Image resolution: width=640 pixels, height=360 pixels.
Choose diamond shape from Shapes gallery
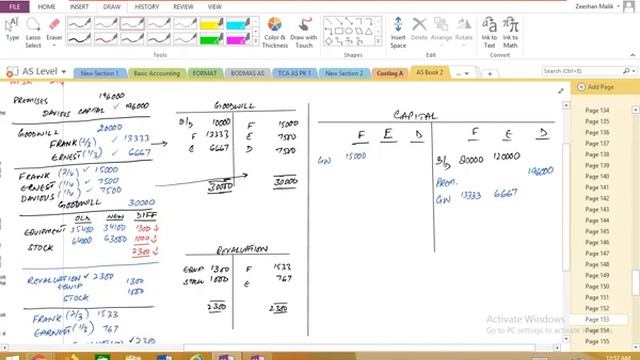pyautogui.click(x=329, y=41)
